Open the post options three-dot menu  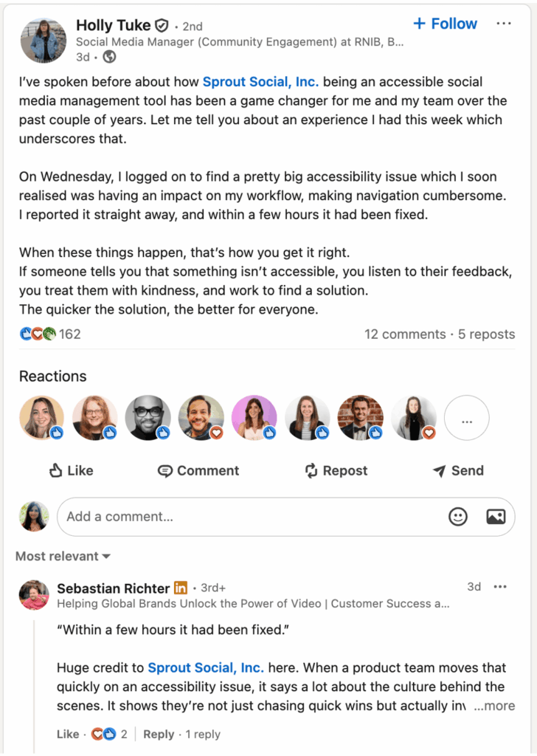504,23
